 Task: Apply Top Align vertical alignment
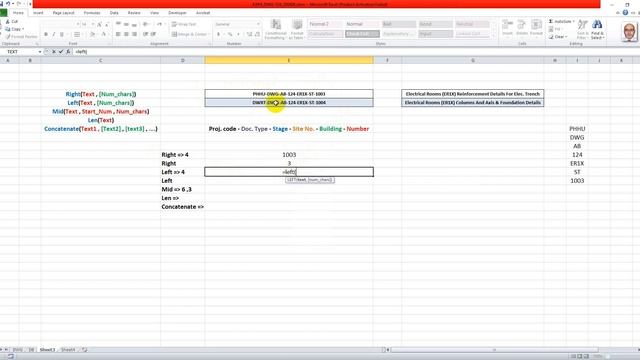tap(118, 24)
